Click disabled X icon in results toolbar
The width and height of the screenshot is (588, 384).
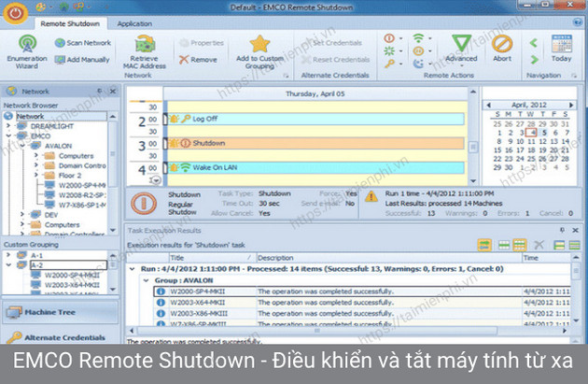click(x=539, y=245)
